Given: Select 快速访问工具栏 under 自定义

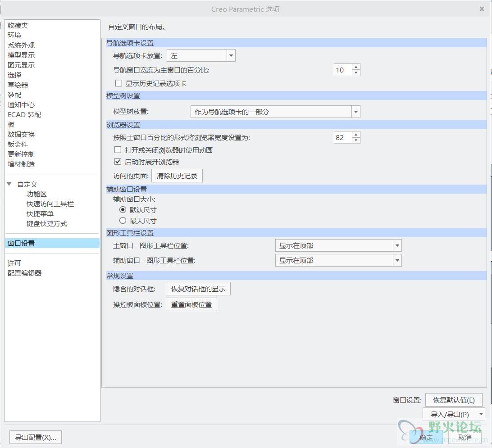Looking at the screenshot, I should pos(50,204).
